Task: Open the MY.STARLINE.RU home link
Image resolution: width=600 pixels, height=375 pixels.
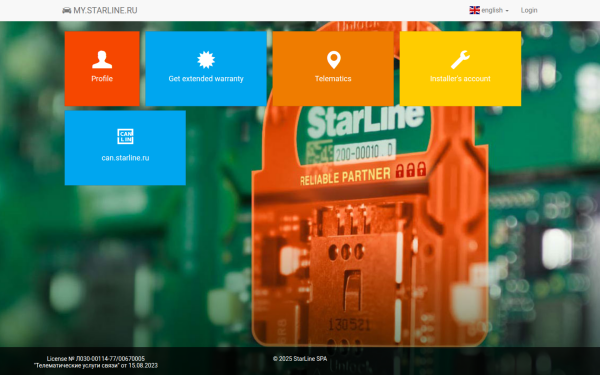Action: 99,10
